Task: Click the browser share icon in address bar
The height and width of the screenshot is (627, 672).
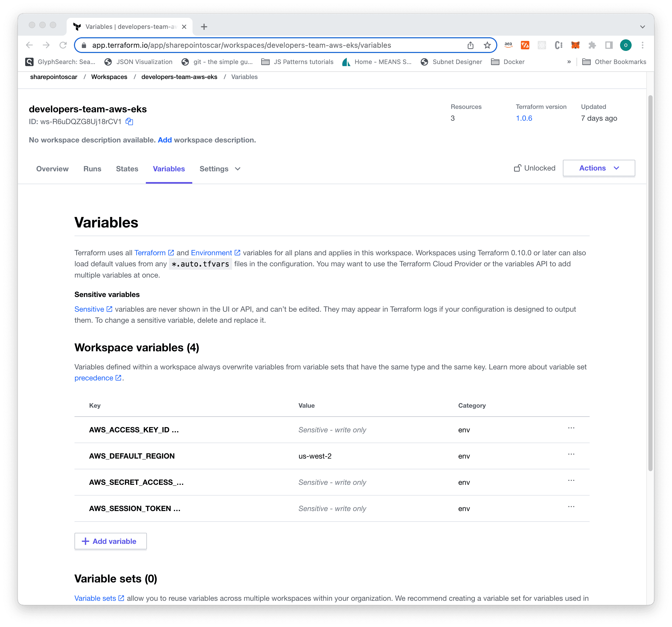Action: (x=470, y=45)
